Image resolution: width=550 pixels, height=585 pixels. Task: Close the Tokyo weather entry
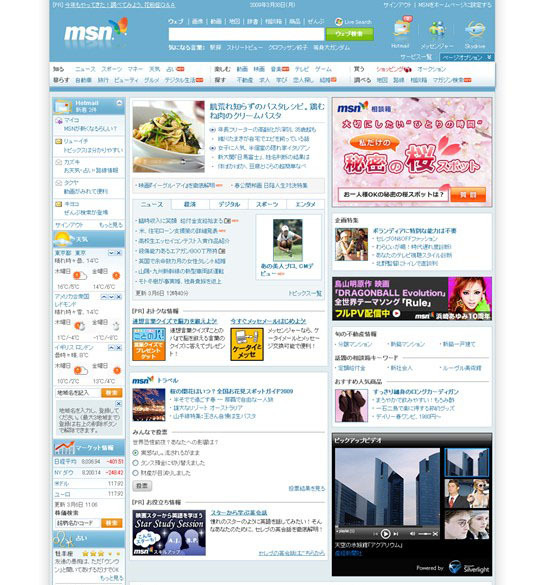pos(119,253)
